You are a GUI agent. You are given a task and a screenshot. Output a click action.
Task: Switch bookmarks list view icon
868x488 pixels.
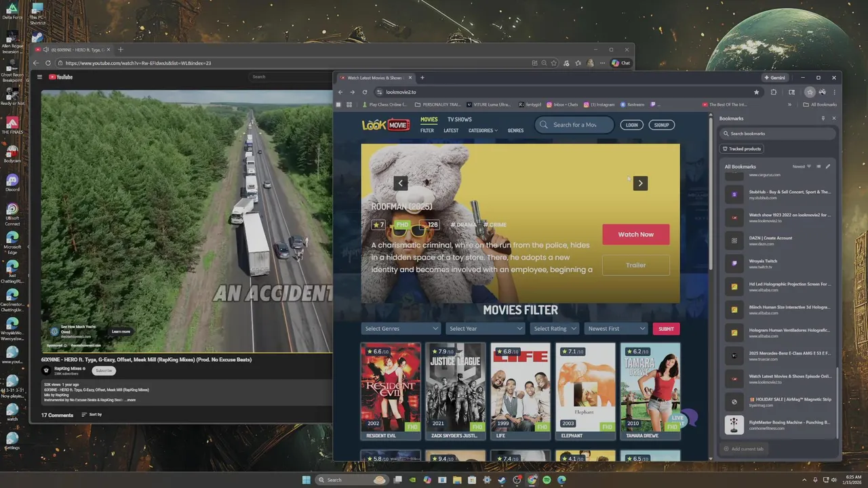[x=818, y=166]
